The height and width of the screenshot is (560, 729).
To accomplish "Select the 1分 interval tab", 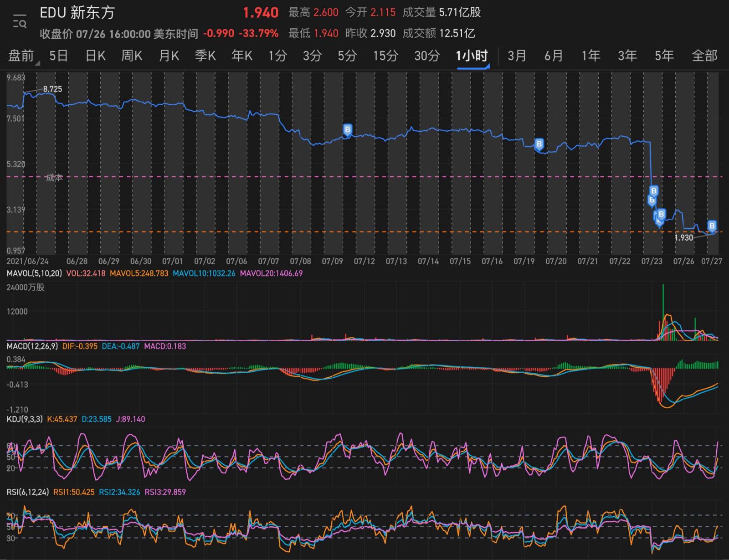I will click(277, 56).
